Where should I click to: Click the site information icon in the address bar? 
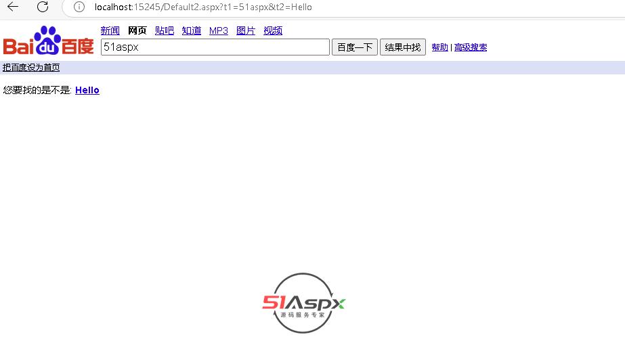pos(79,7)
